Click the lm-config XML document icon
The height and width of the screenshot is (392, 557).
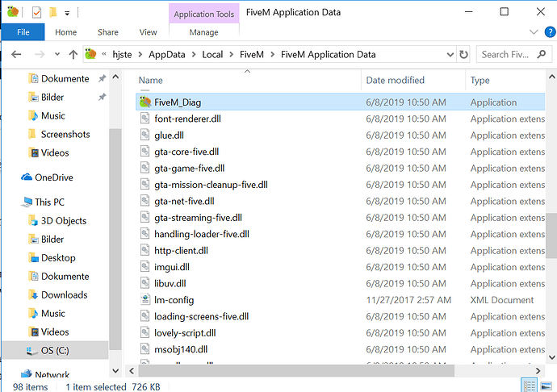pyautogui.click(x=145, y=300)
